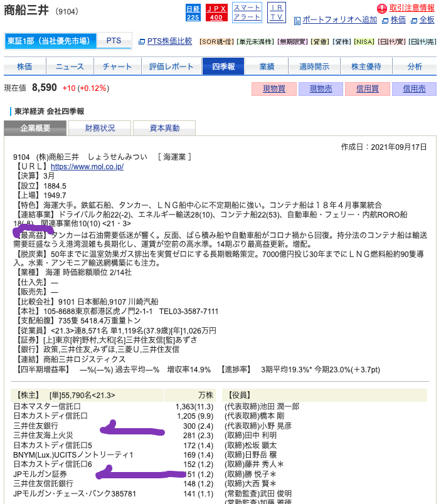The width and height of the screenshot is (441, 504).
Task: Click JPモルガン・チェース・バンク385781 row
Action: pos(113,493)
